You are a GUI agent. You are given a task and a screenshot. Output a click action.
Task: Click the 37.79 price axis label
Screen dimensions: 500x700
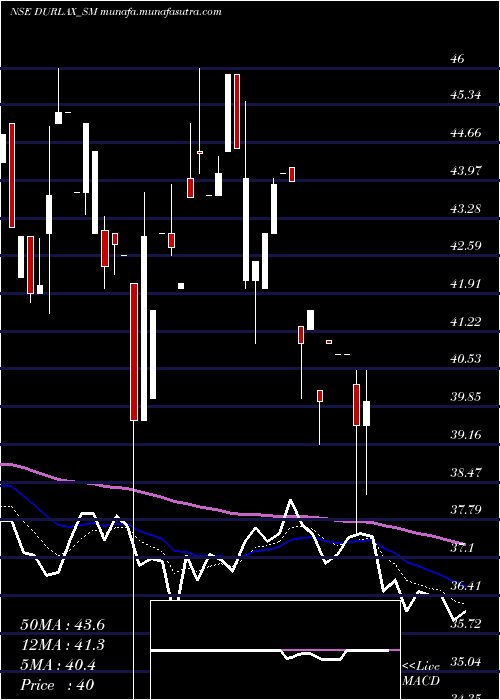(x=466, y=510)
